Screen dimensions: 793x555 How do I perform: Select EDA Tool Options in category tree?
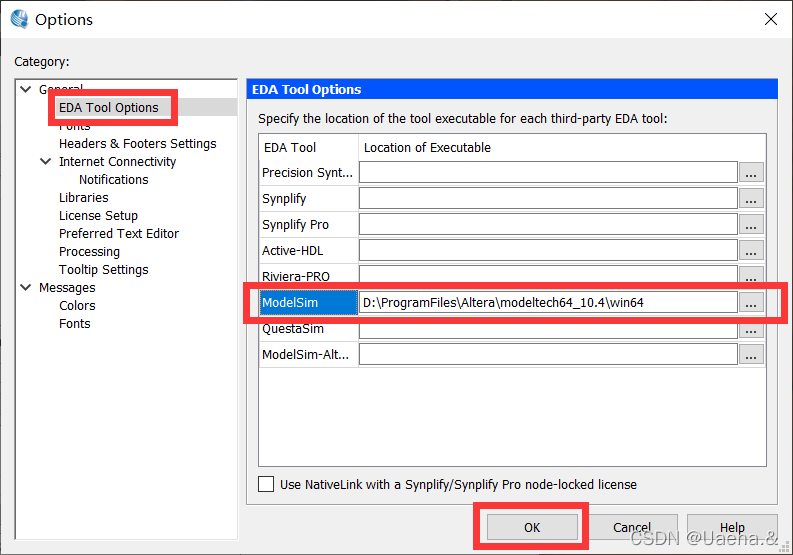tap(109, 107)
